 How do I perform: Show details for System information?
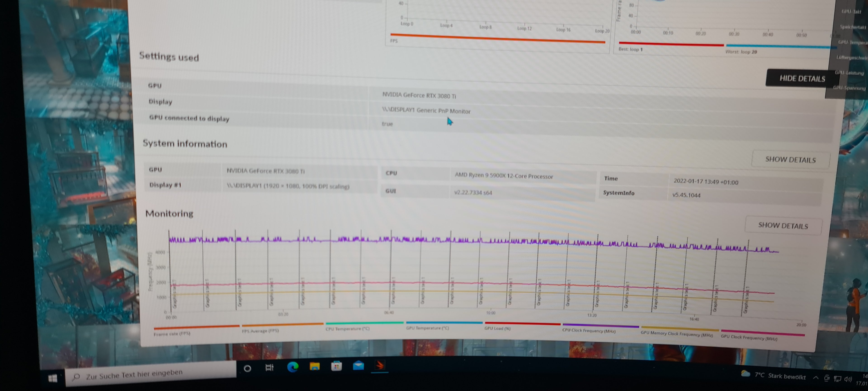790,159
